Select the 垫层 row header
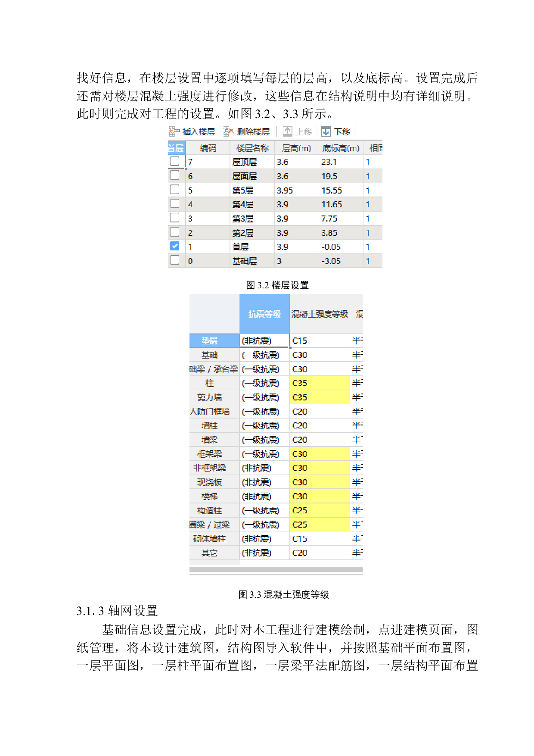534x756 pixels. (x=214, y=341)
